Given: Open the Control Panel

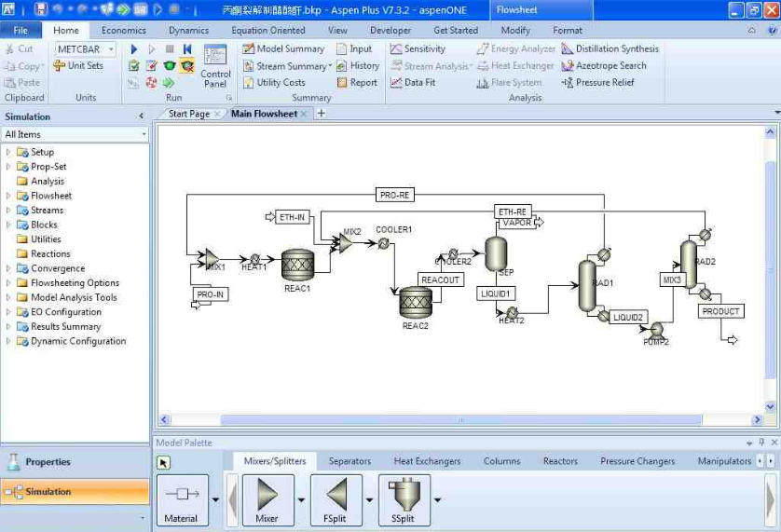Looking at the screenshot, I should click(x=215, y=67).
